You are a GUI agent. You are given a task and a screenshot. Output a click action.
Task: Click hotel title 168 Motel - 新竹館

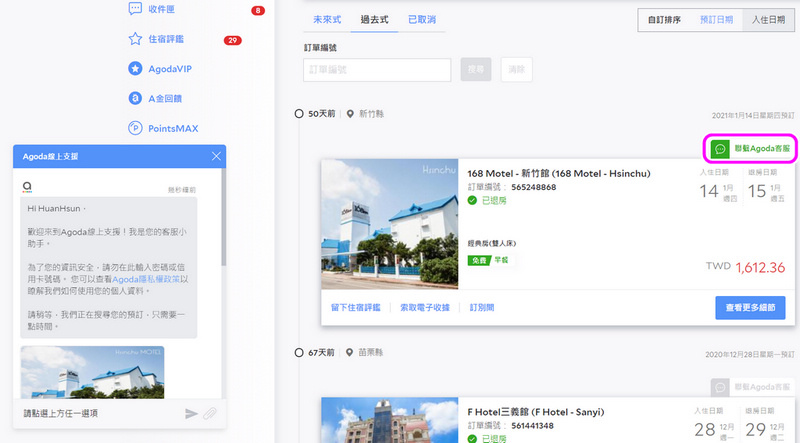coord(559,174)
